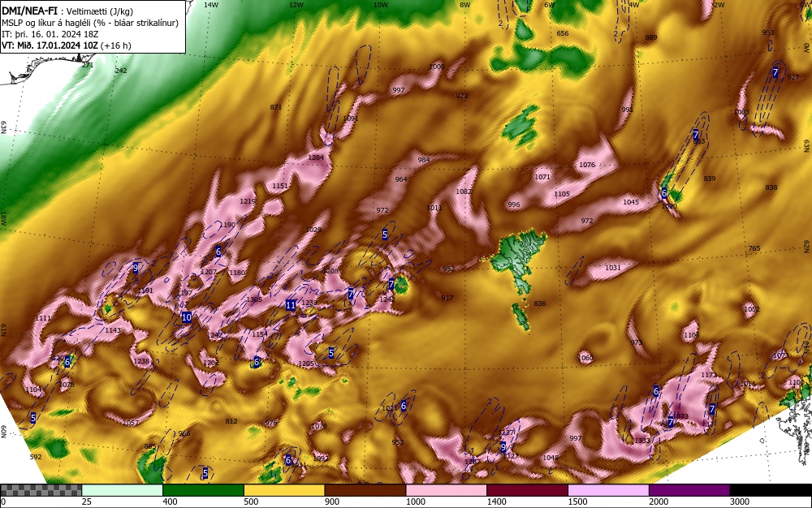Click the map value 1219
The width and height of the screenshot is (812, 508).
tap(248, 200)
